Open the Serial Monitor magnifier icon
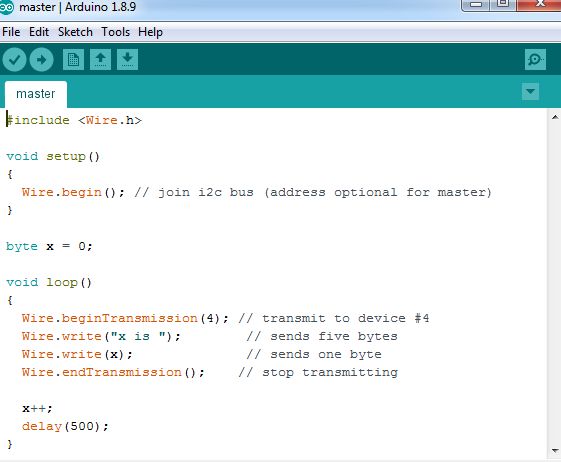Viewport: 561px width, 462px height. tap(535, 59)
